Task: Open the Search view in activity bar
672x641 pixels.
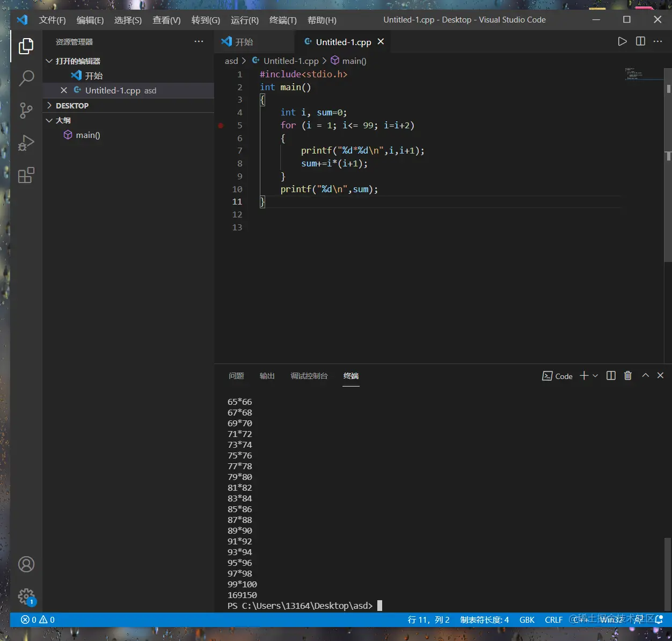Action: click(x=26, y=78)
